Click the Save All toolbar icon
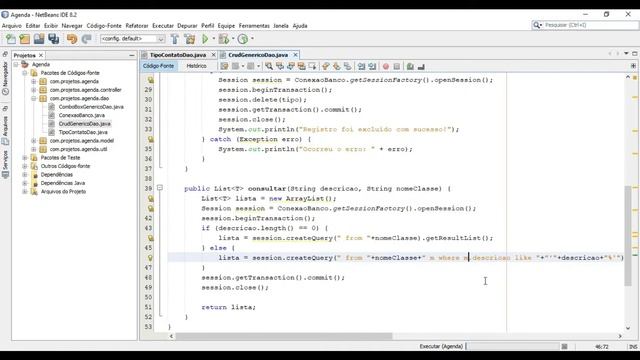This screenshot has height=360, width=640. 54,39
